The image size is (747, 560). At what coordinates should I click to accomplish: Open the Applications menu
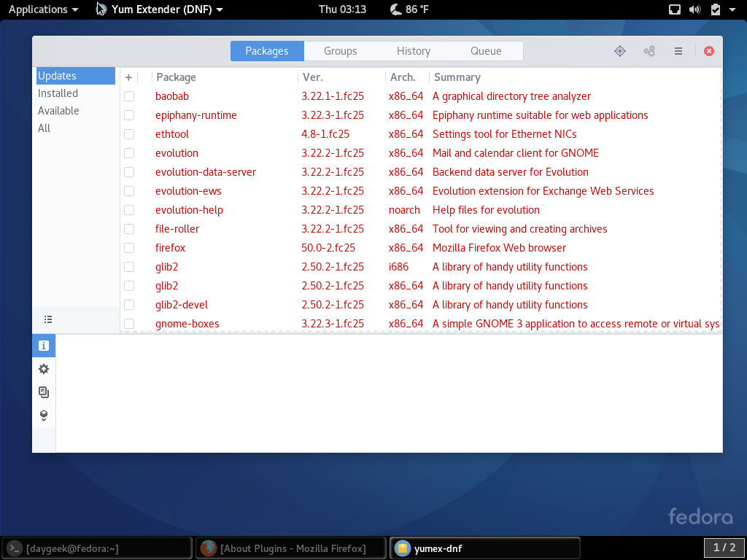(x=43, y=9)
